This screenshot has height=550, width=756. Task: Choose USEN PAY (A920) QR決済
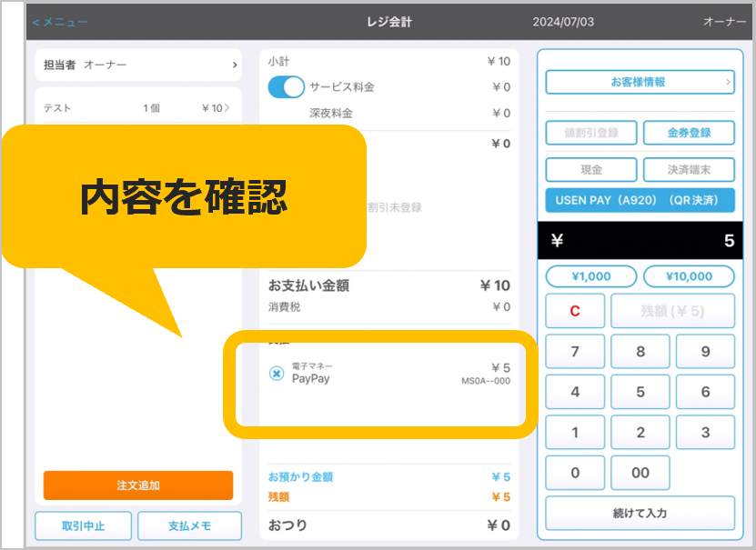point(640,201)
